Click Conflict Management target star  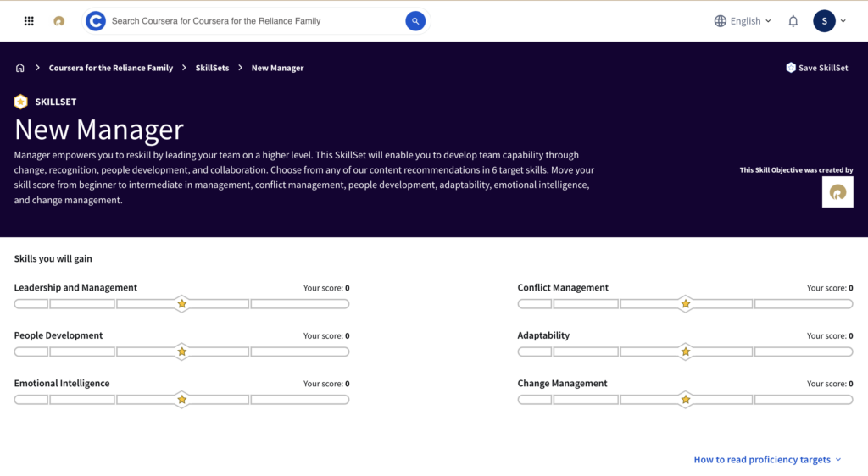coord(685,303)
